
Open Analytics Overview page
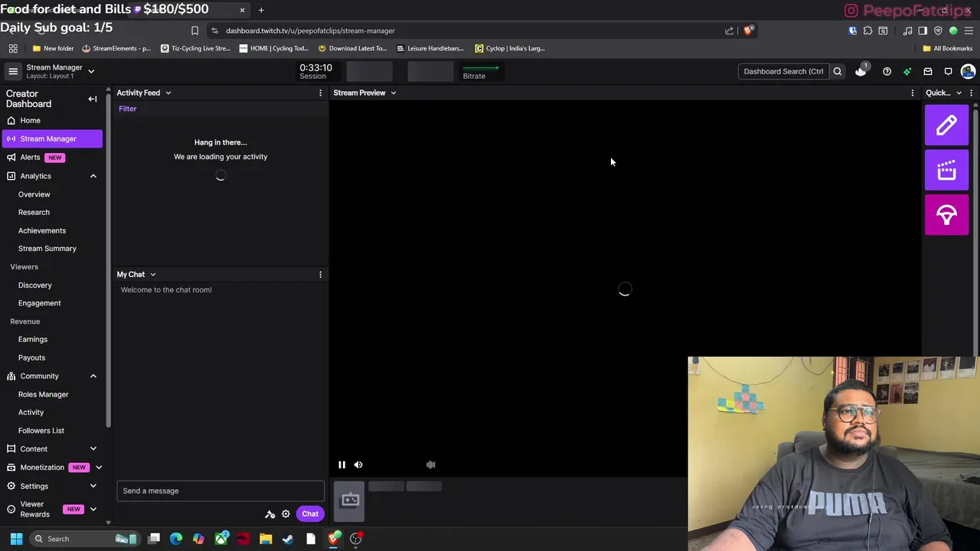(x=34, y=194)
